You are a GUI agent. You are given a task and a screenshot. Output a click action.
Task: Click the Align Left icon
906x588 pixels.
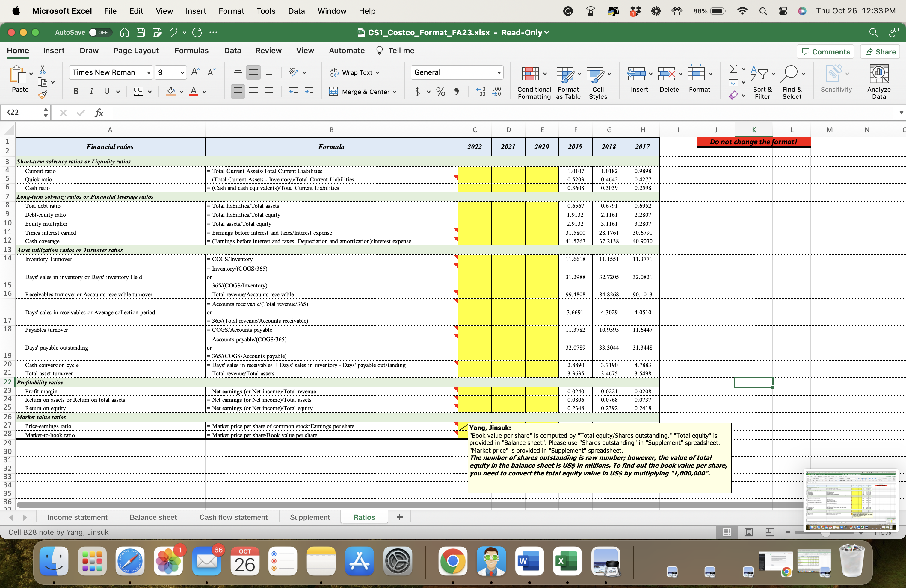coord(238,91)
